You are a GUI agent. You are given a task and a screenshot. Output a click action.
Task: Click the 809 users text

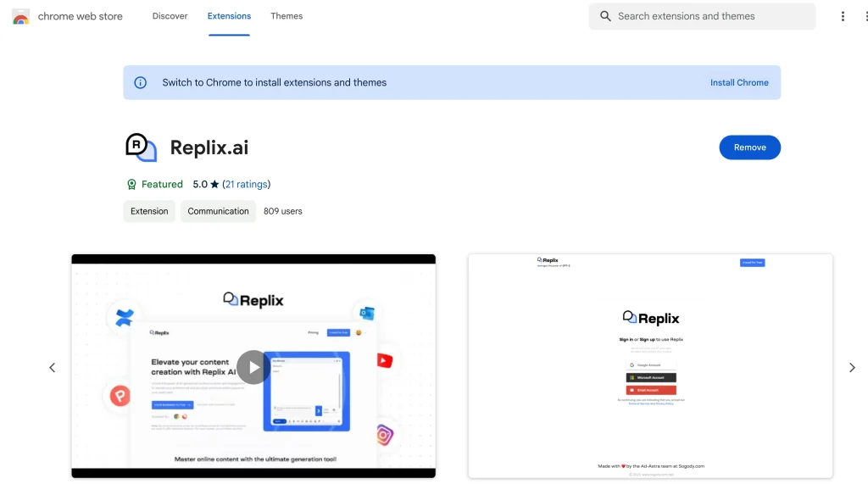coord(283,211)
